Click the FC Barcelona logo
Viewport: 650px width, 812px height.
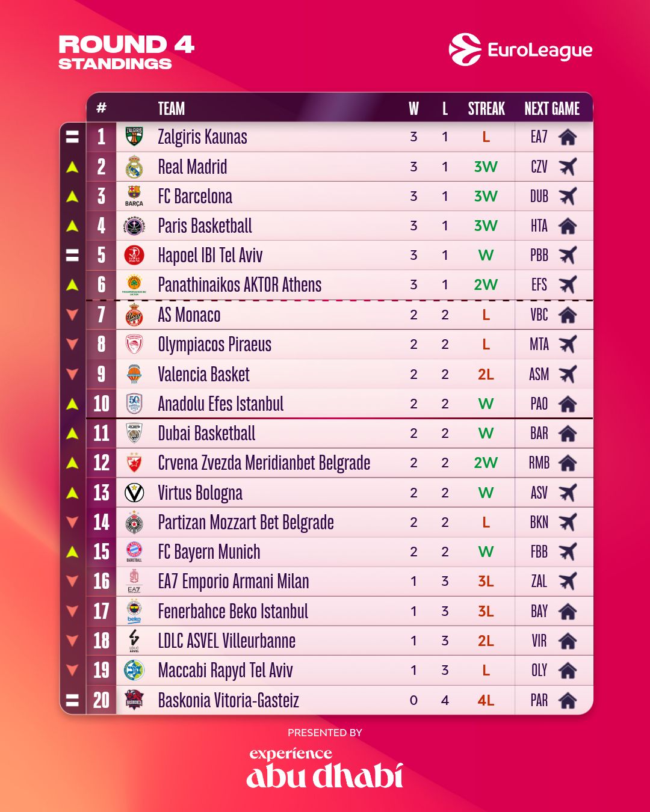[x=134, y=195]
